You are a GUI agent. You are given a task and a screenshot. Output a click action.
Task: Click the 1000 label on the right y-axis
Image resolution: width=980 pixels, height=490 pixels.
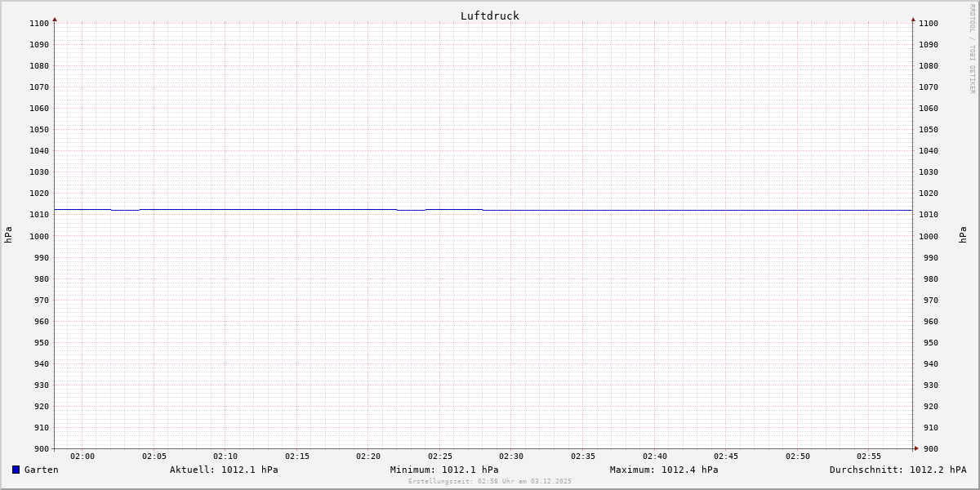pyautogui.click(x=929, y=236)
